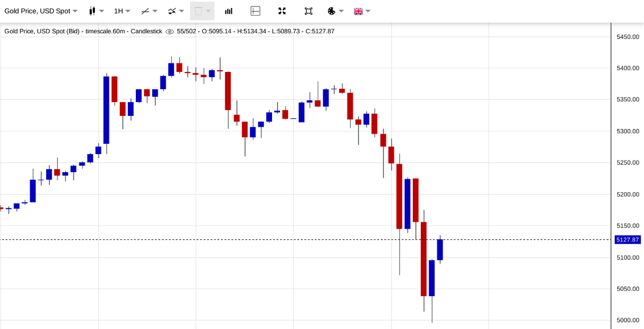Click the four-arrows fullscreen expand icon
The width and height of the screenshot is (644, 329).
(x=282, y=11)
